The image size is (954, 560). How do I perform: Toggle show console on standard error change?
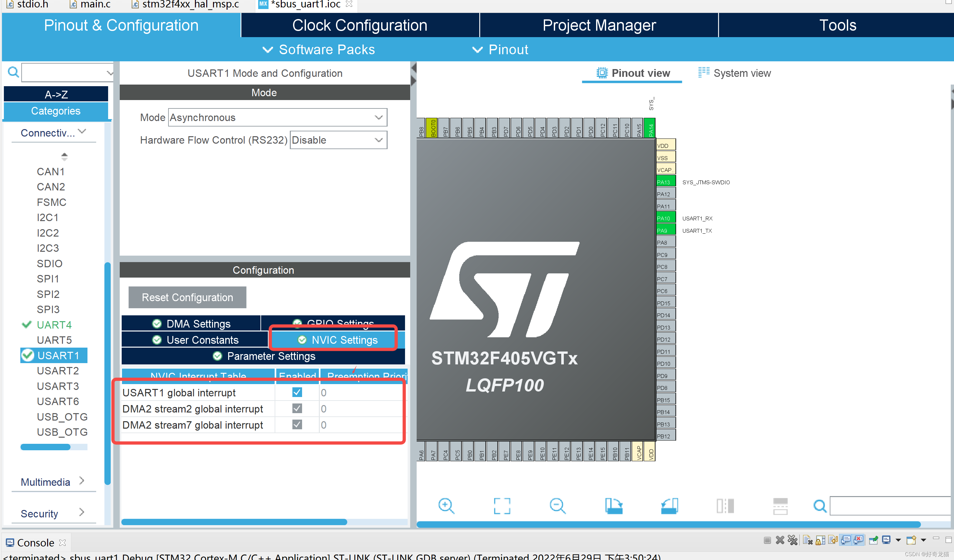858,540
